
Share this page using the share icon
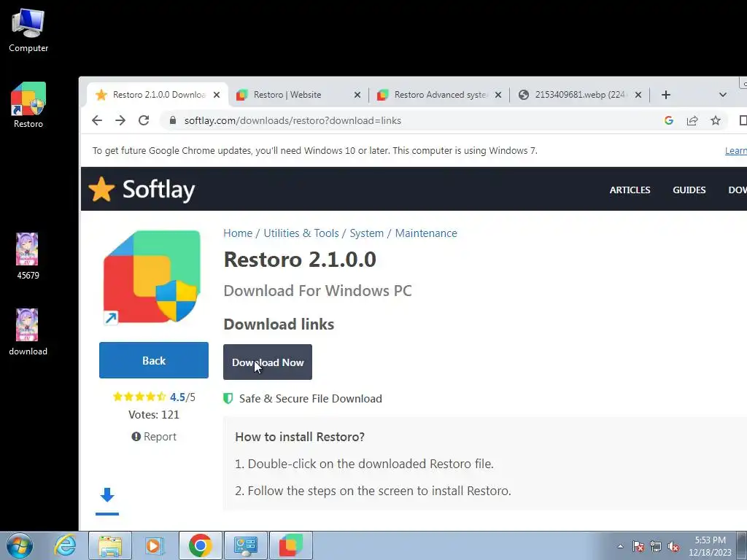692,120
